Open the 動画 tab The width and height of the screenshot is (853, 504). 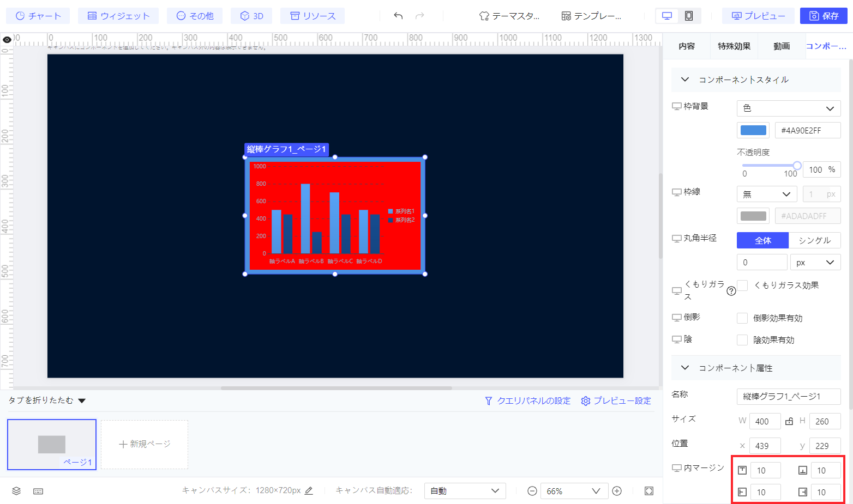[782, 46]
